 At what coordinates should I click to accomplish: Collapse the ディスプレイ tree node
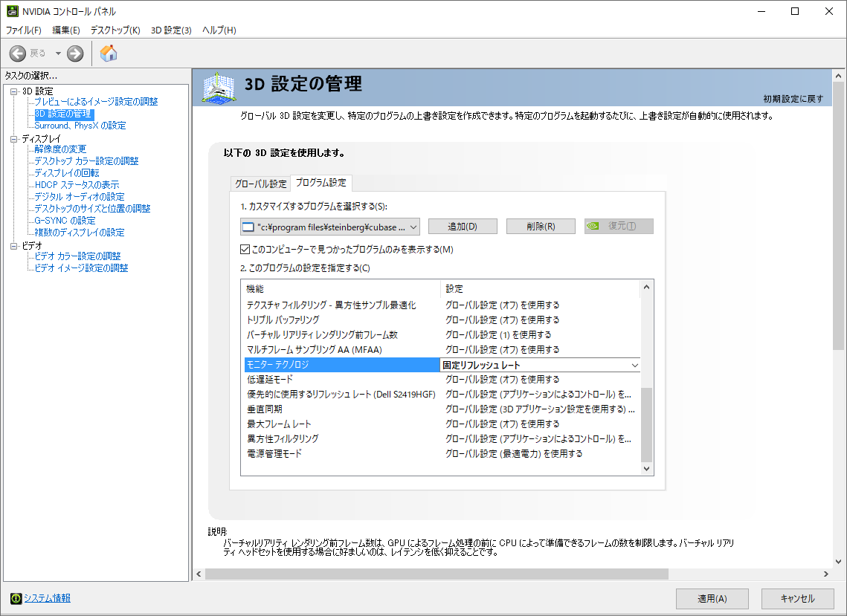(x=14, y=139)
